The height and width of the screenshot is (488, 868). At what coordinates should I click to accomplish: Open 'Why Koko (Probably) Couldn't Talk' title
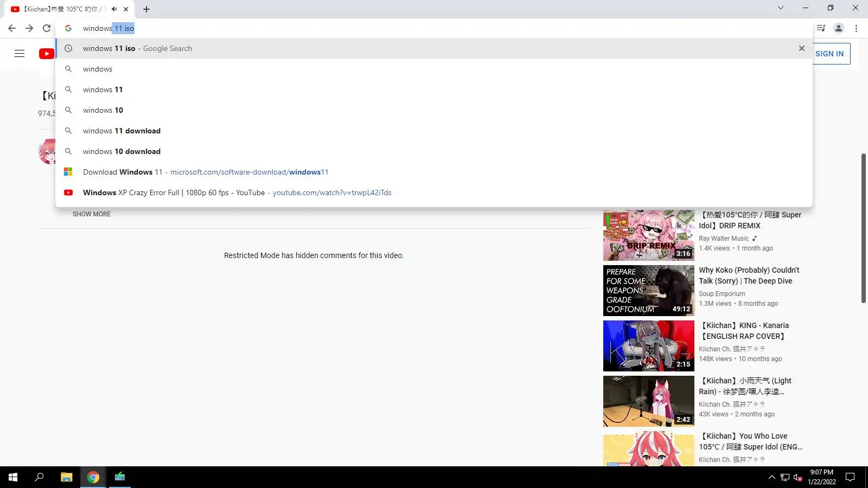point(749,275)
